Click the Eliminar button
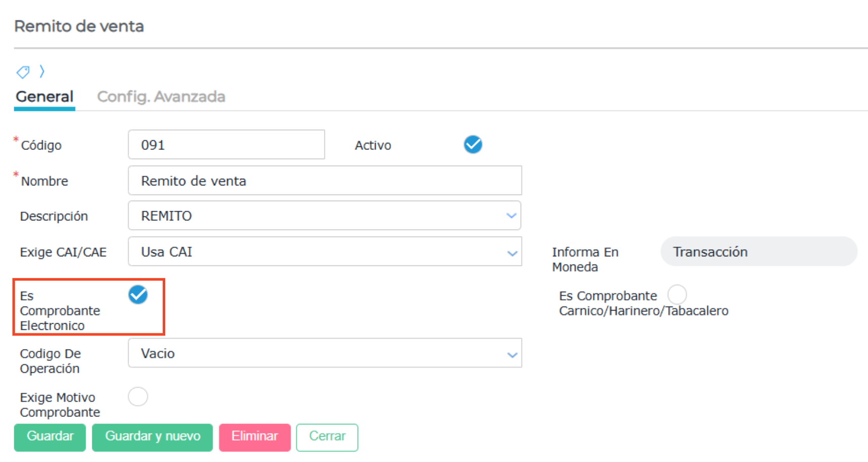The image size is (868, 462). 255,437
